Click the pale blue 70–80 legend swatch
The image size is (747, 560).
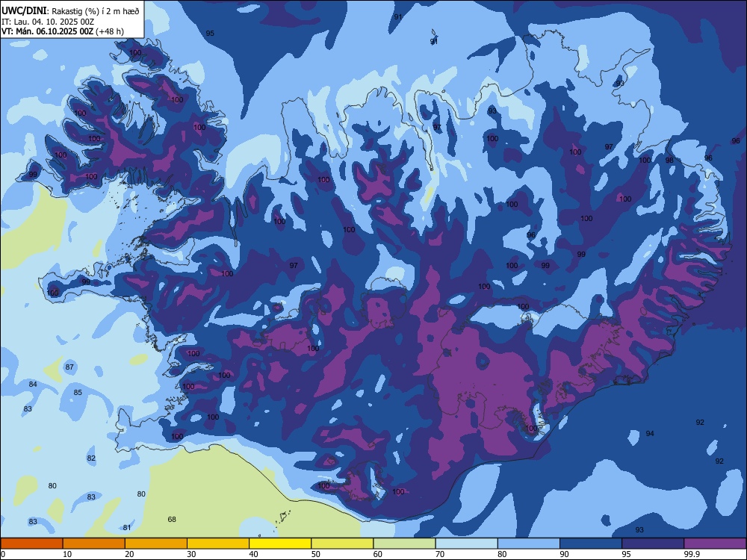[x=466, y=544]
